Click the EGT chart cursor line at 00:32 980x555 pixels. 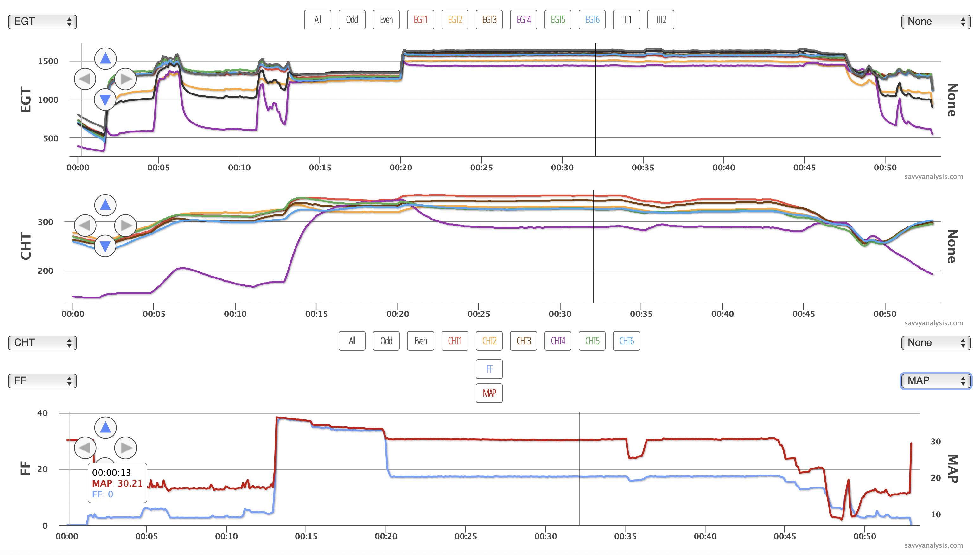point(596,100)
